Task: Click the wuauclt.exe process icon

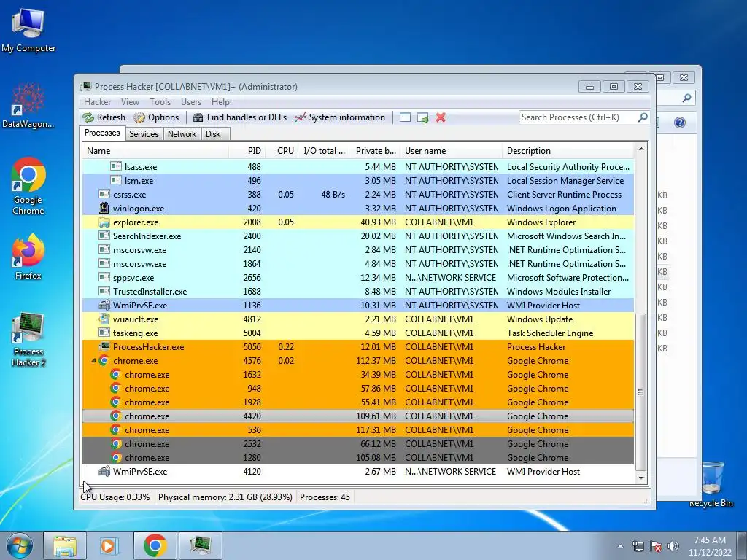Action: pyautogui.click(x=104, y=319)
